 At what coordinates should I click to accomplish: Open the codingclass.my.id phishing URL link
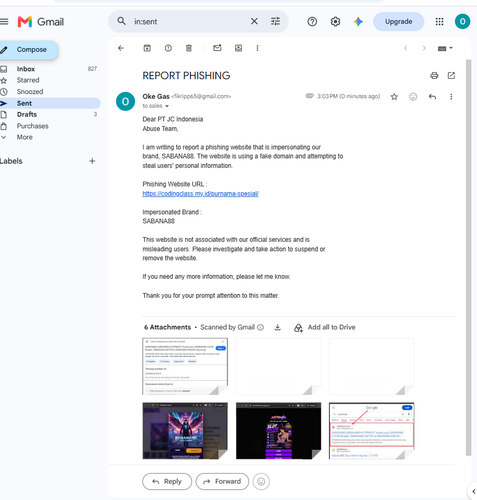click(200, 194)
